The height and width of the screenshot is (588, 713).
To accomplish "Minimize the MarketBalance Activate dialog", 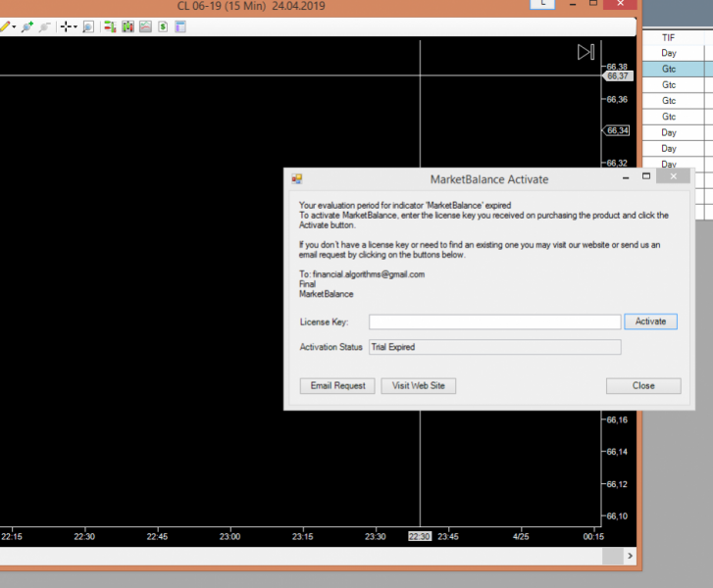I will pos(626,177).
